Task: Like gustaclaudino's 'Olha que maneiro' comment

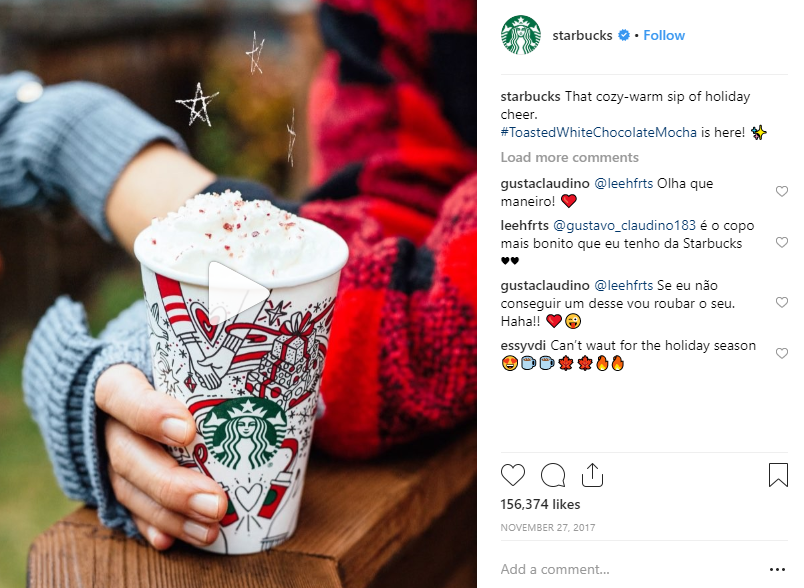Action: tap(781, 191)
